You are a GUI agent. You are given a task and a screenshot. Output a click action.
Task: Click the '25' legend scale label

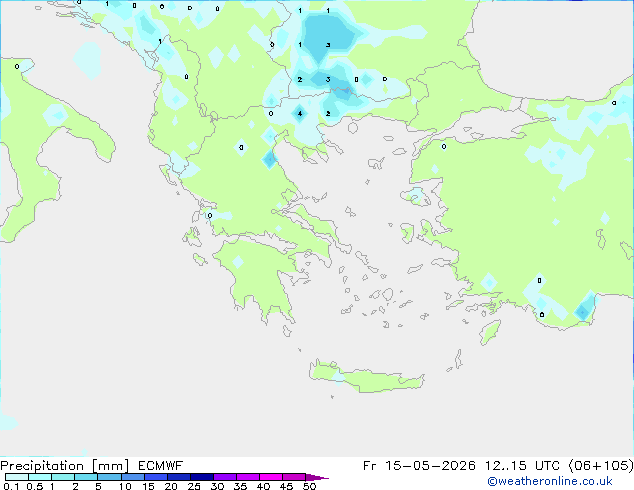pos(194,486)
